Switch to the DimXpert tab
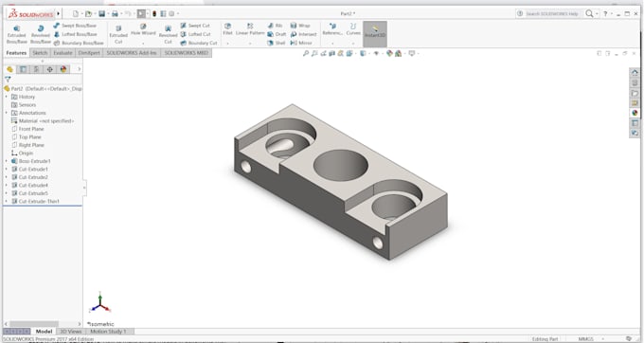This screenshot has height=343, width=644. coord(89,53)
